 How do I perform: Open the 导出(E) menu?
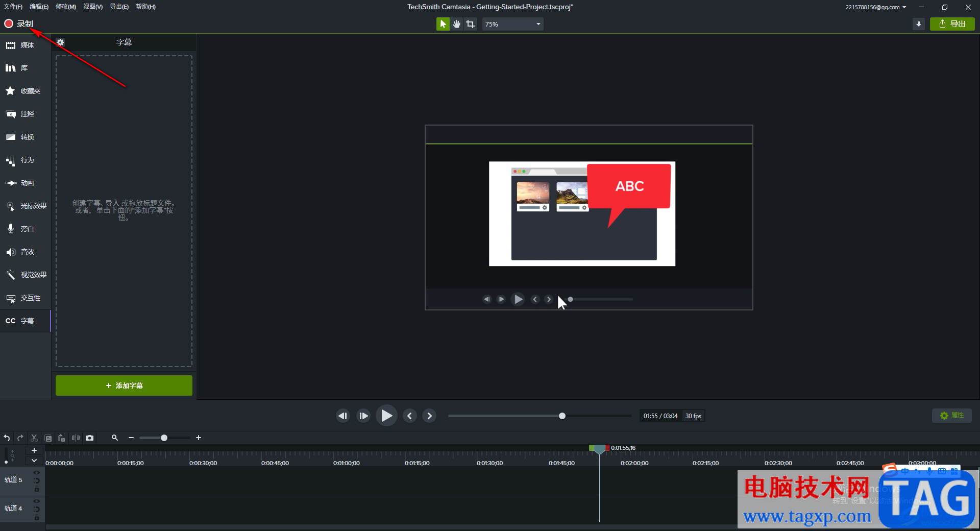[x=119, y=7]
